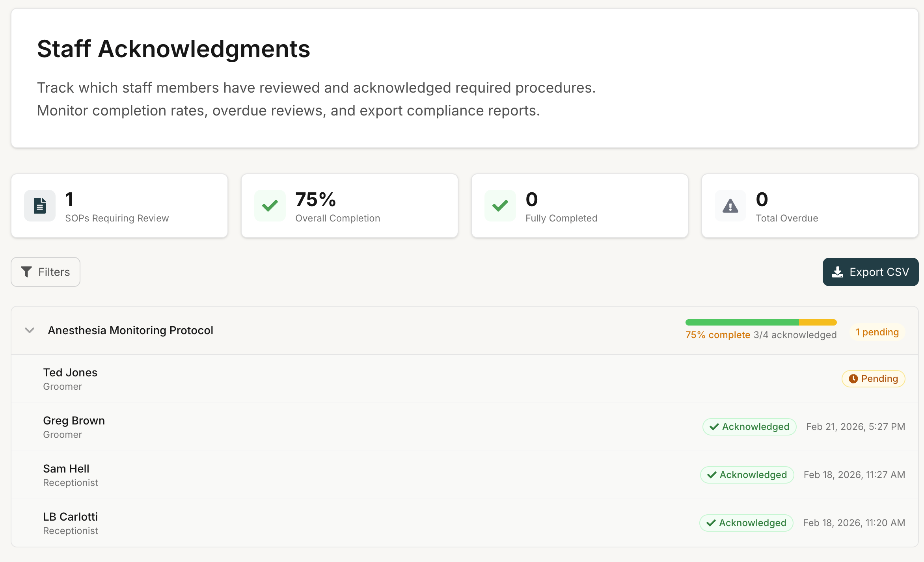Click the checkmark in Greg Brown's Acknowledged badge
924x562 pixels.
[714, 427]
